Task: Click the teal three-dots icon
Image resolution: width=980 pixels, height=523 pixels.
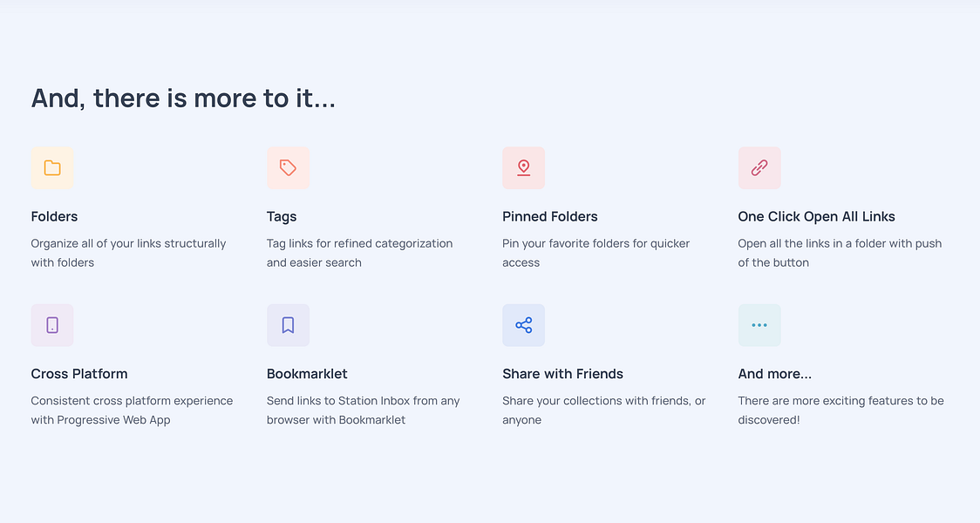Action: [x=759, y=325]
